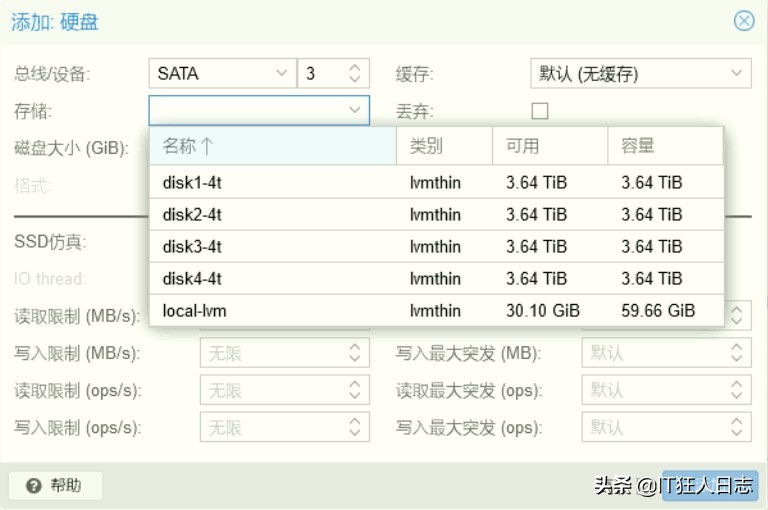The image size is (768, 510).
Task: Click 30.10 GiB available value
Action: [543, 311]
